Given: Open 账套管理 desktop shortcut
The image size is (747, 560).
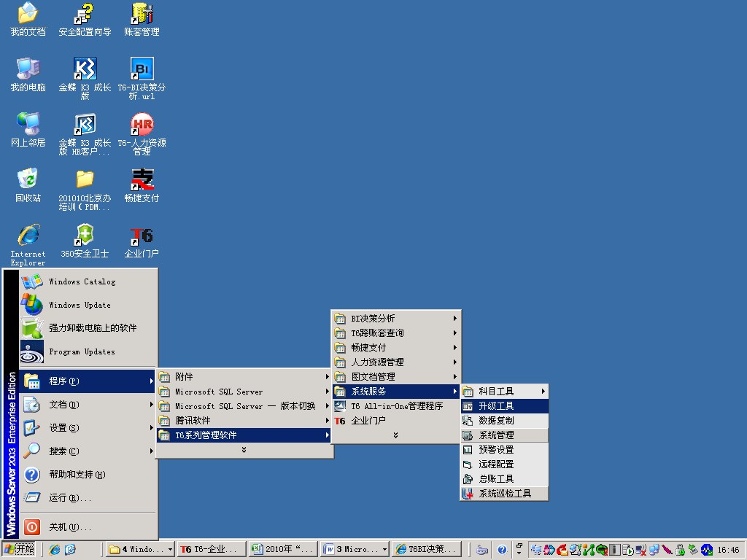Looking at the screenshot, I should click(x=142, y=19).
